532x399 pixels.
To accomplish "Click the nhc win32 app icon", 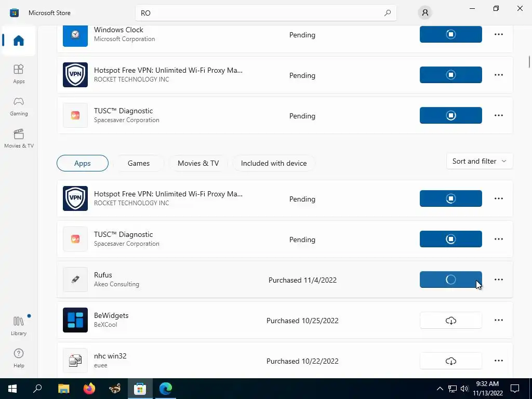I will click(x=75, y=361).
